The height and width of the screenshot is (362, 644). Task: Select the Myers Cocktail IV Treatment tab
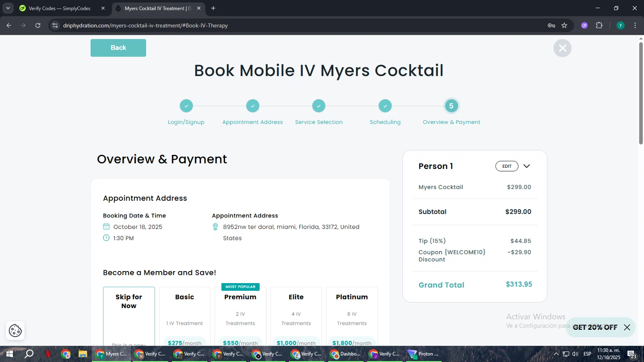click(158, 8)
